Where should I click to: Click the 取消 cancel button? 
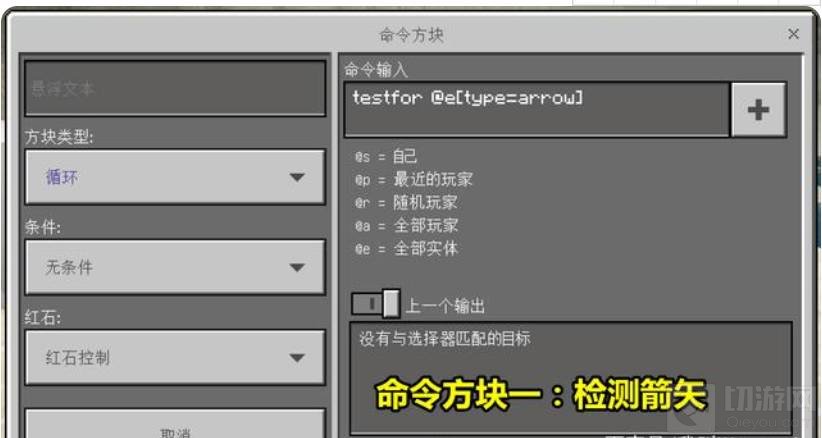point(175,424)
